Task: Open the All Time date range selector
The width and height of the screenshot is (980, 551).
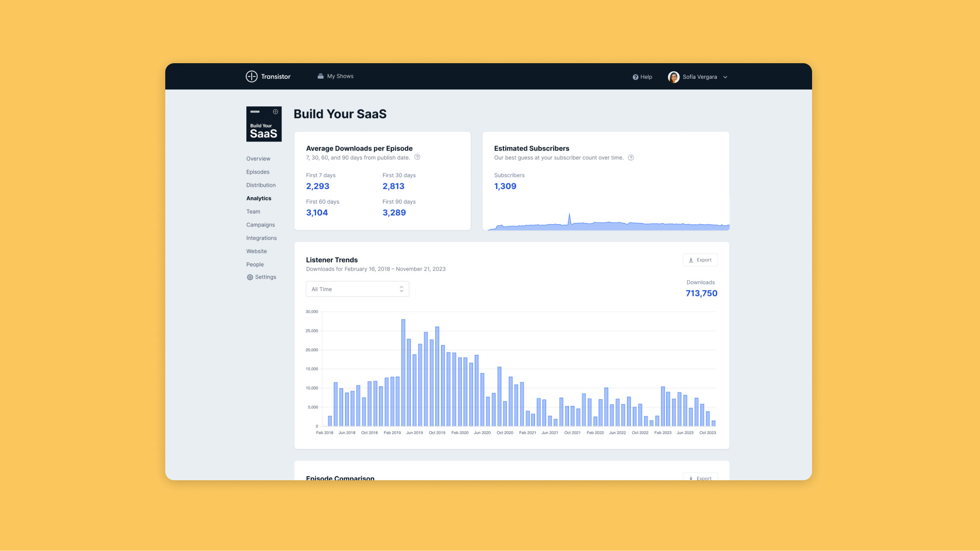Action: (357, 288)
